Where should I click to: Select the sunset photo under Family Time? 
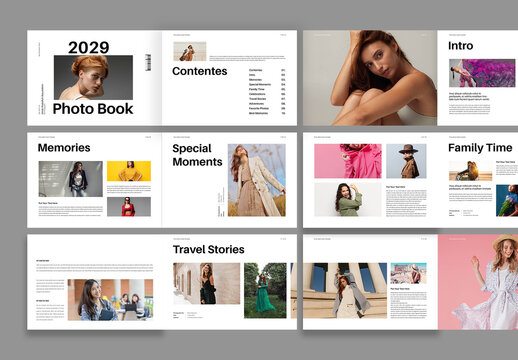point(470,171)
